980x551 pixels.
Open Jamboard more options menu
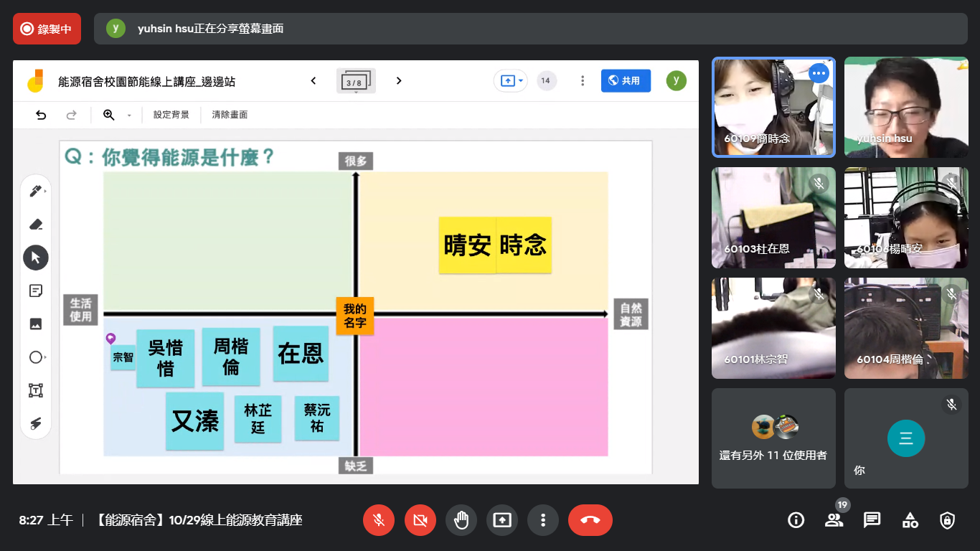click(583, 81)
